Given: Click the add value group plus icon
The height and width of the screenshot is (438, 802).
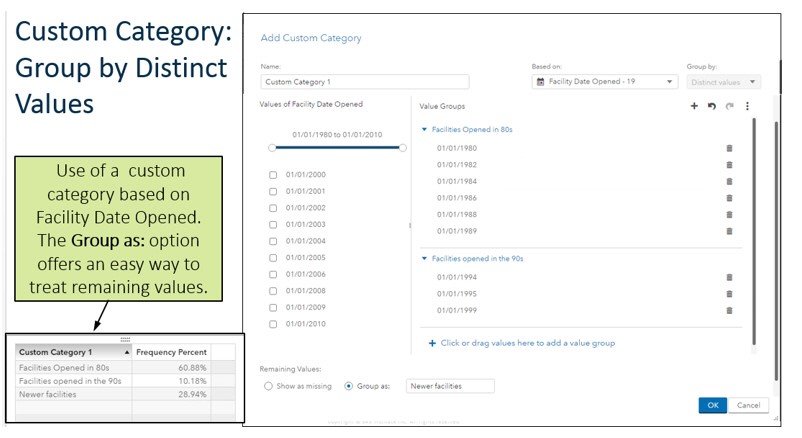Looking at the screenshot, I should tap(694, 106).
